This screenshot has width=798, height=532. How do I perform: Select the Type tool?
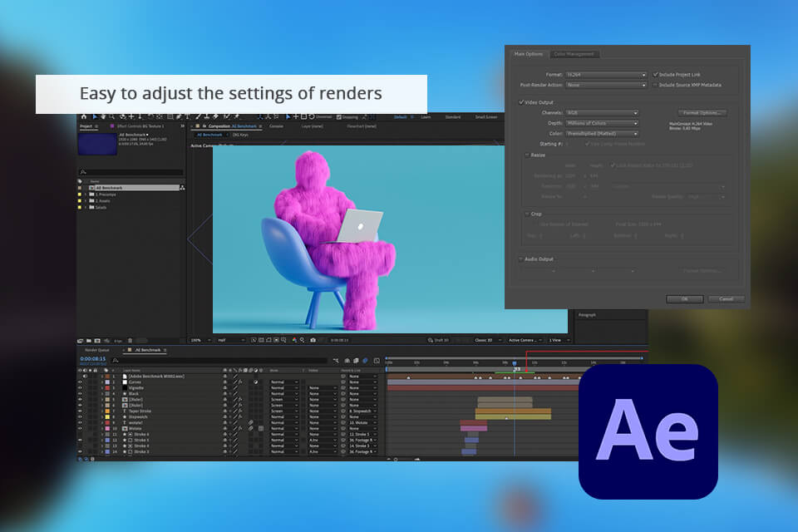tap(188, 116)
